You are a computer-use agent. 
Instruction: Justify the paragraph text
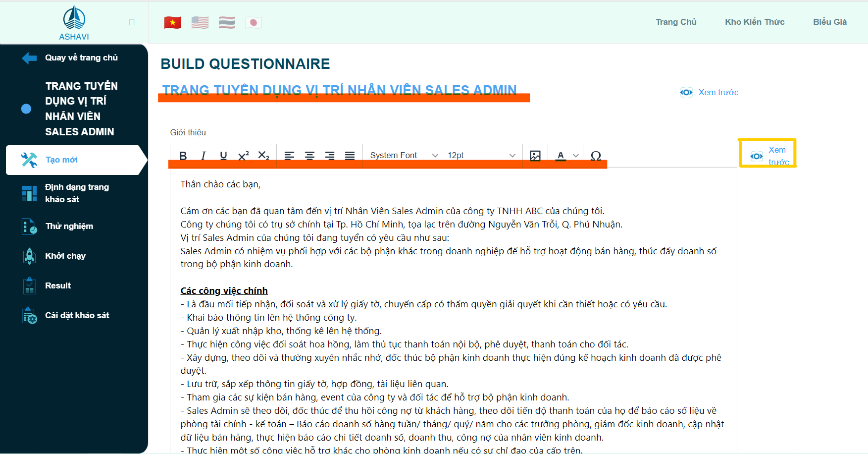pos(350,156)
